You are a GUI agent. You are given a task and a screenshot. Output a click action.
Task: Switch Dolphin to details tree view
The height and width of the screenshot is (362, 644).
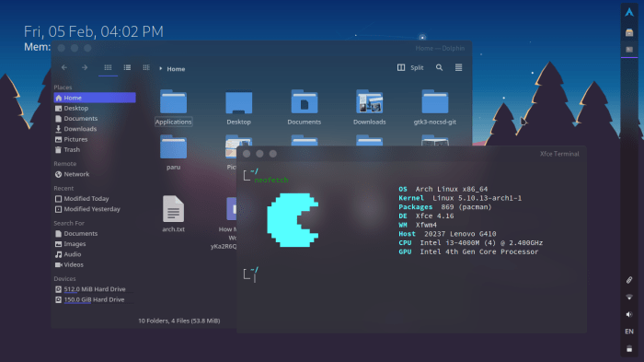tap(146, 67)
